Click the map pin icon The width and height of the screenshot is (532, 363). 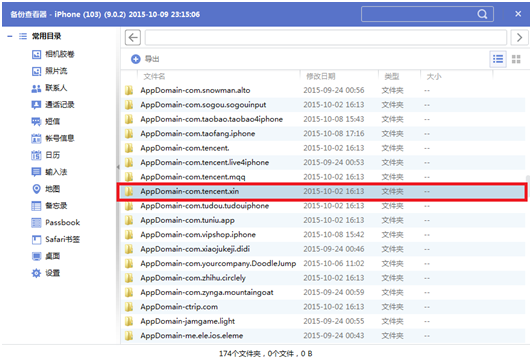pyautogui.click(x=36, y=189)
